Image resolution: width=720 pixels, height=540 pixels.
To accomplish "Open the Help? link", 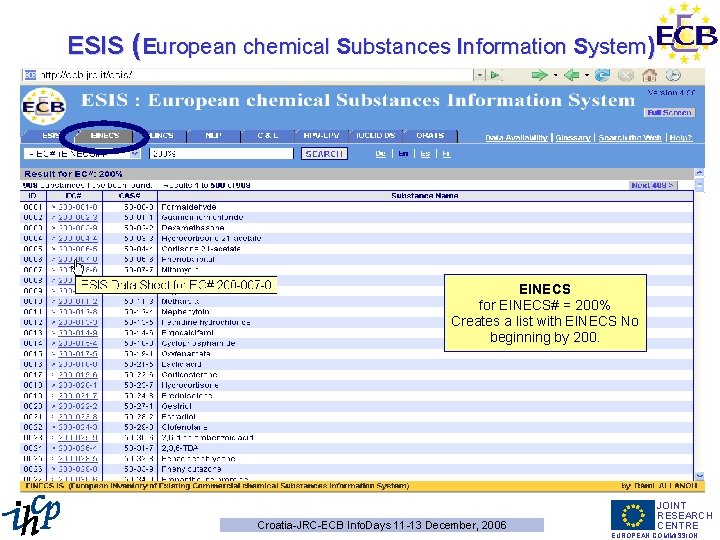I will [681, 138].
